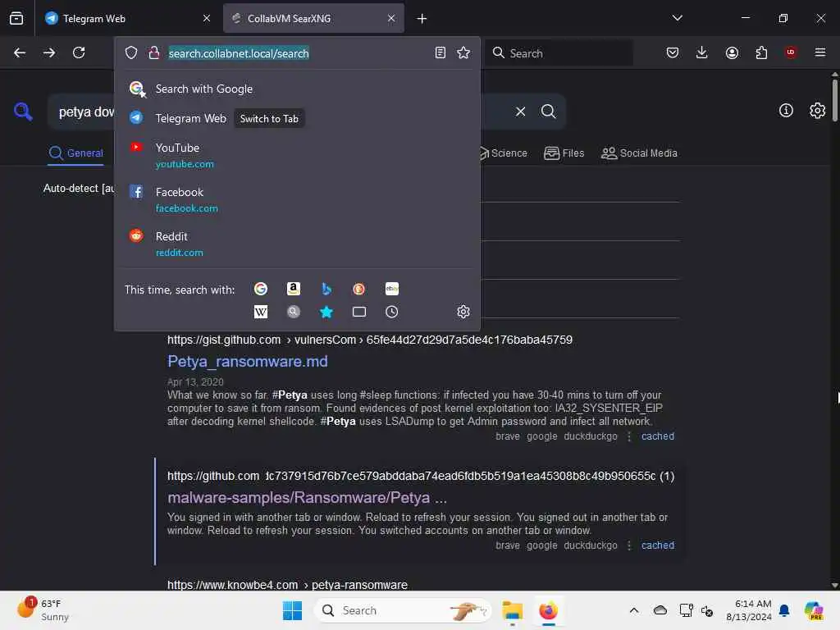Open SearXNG about info icon

click(786, 111)
